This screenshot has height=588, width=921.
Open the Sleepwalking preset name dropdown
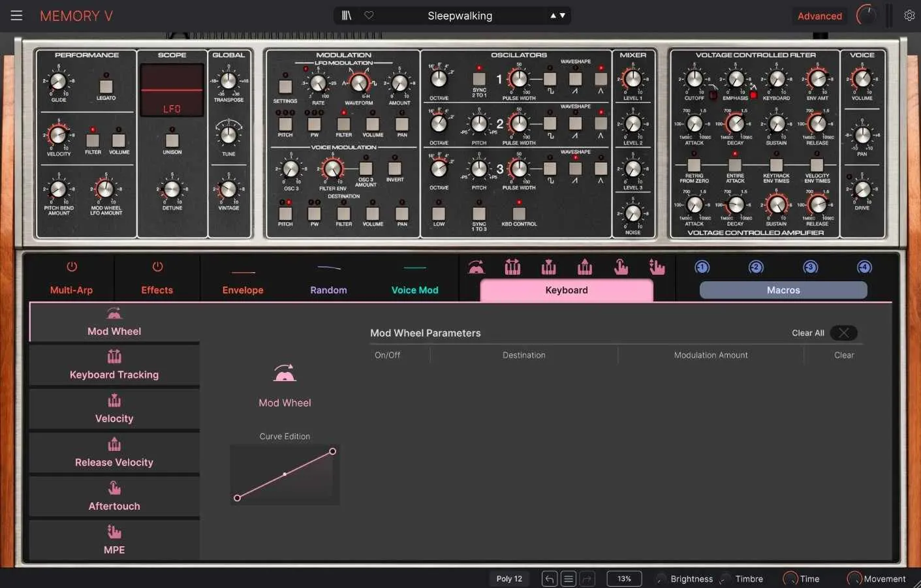pos(460,16)
